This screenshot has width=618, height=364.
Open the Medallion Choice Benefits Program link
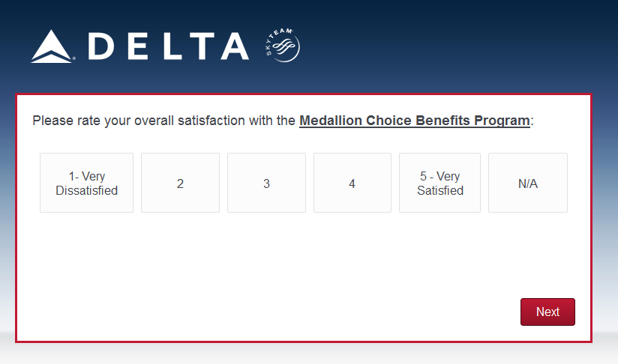414,121
